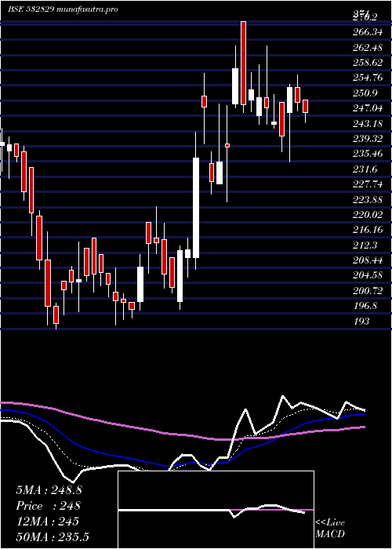This screenshot has width=392, height=549.
Task: Click the BSE 532829 munafasutra.pro title
Action: (x=63, y=9)
